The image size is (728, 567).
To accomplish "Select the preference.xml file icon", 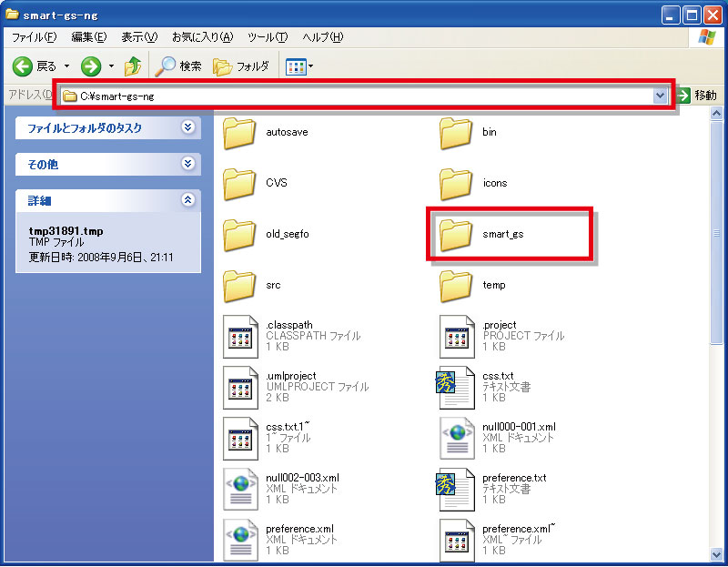I will pos(240,541).
